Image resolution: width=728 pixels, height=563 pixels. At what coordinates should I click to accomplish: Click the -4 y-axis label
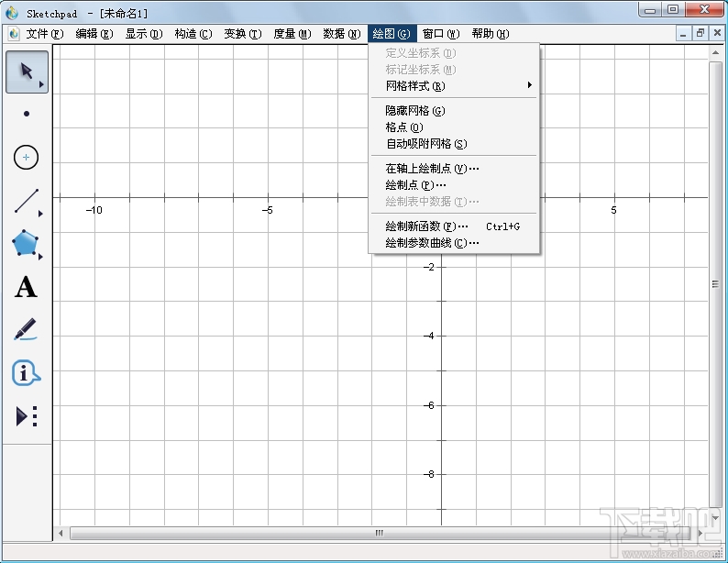(429, 336)
